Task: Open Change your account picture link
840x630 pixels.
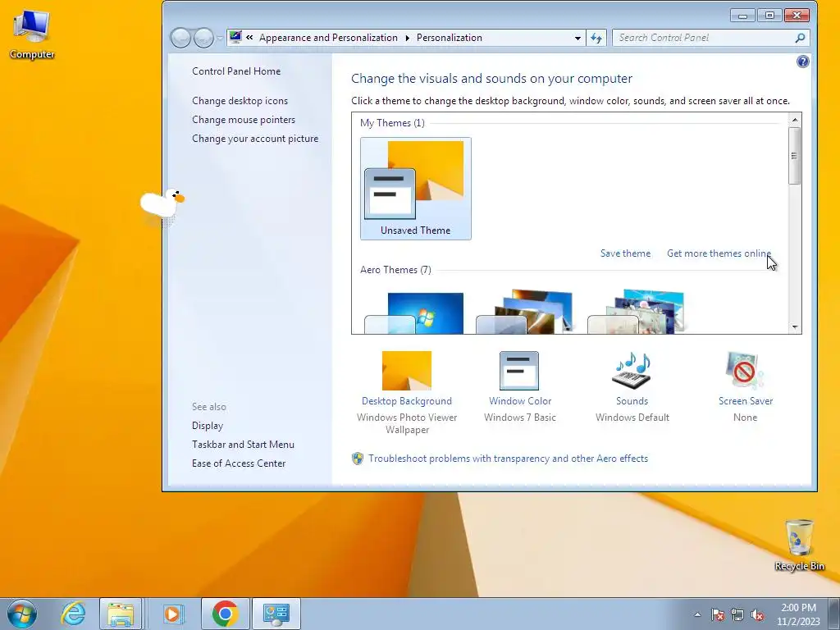Action: pyautogui.click(x=255, y=138)
